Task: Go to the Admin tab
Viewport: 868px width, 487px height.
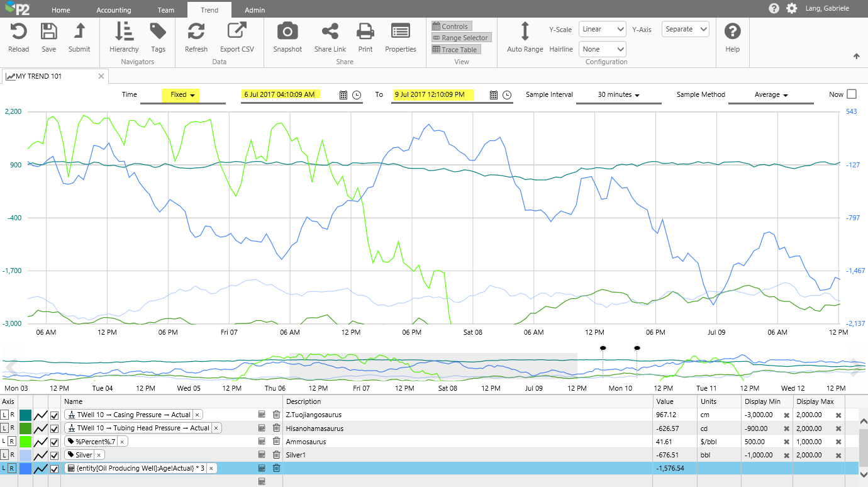Action: tap(255, 10)
